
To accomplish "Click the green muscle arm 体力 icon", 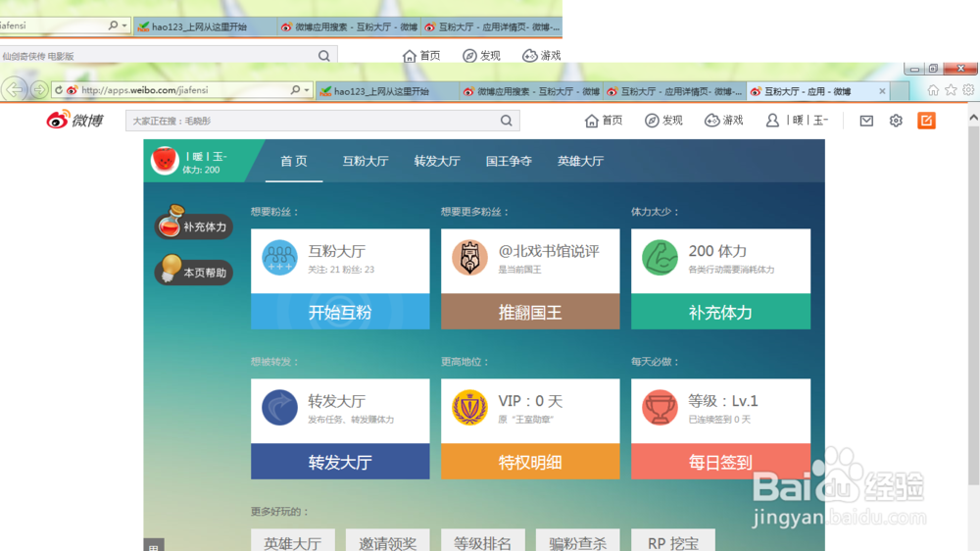I will pyautogui.click(x=660, y=257).
